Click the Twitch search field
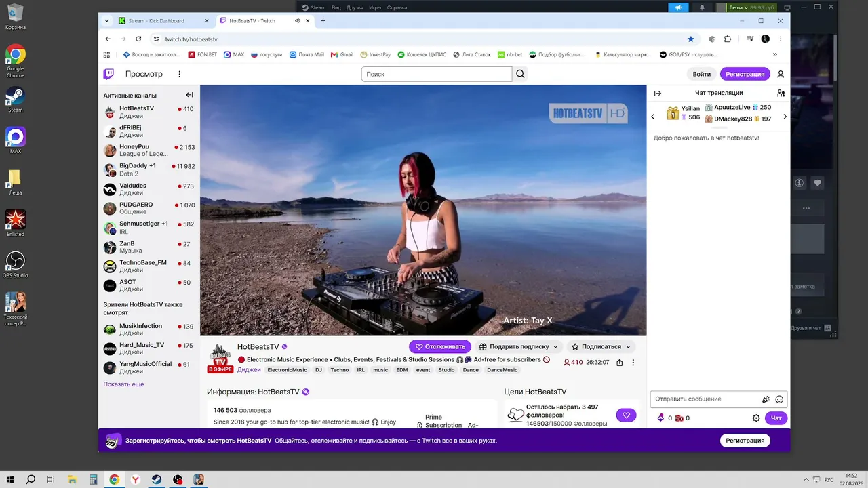Viewport: 868px width, 488px height. (437, 74)
